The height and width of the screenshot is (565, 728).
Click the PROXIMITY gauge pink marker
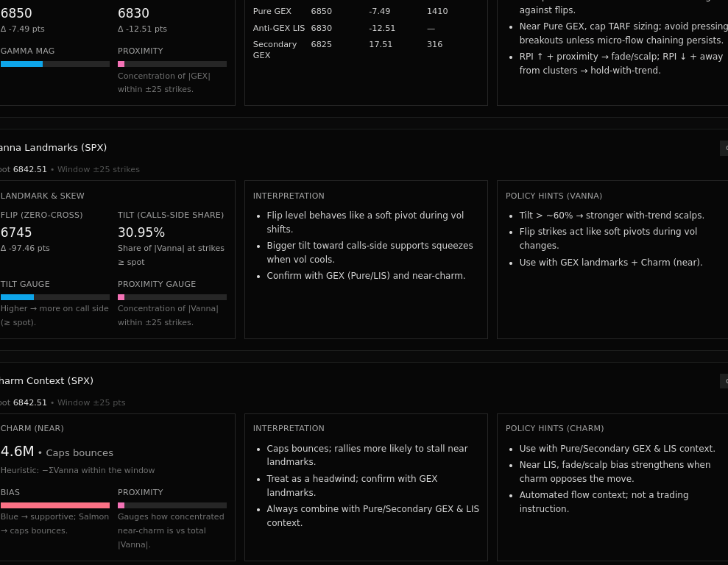pos(121,64)
